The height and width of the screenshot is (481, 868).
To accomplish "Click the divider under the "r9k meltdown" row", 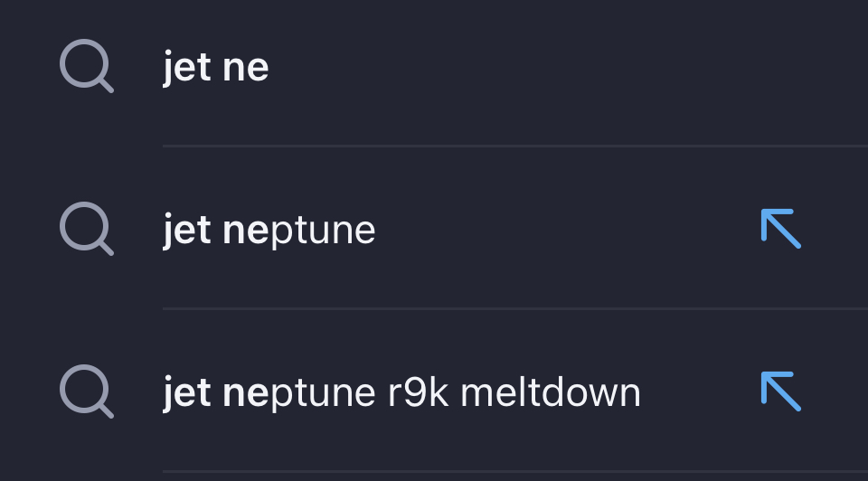I will [515, 471].
